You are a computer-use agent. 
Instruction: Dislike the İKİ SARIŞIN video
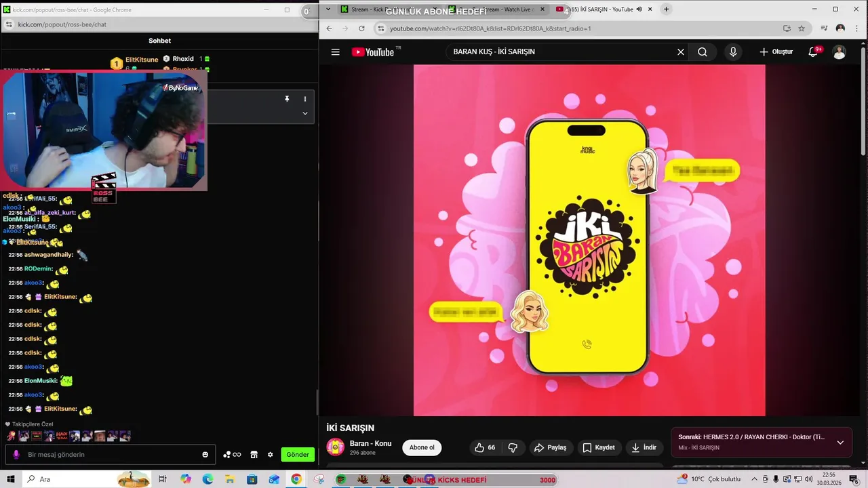(x=513, y=447)
